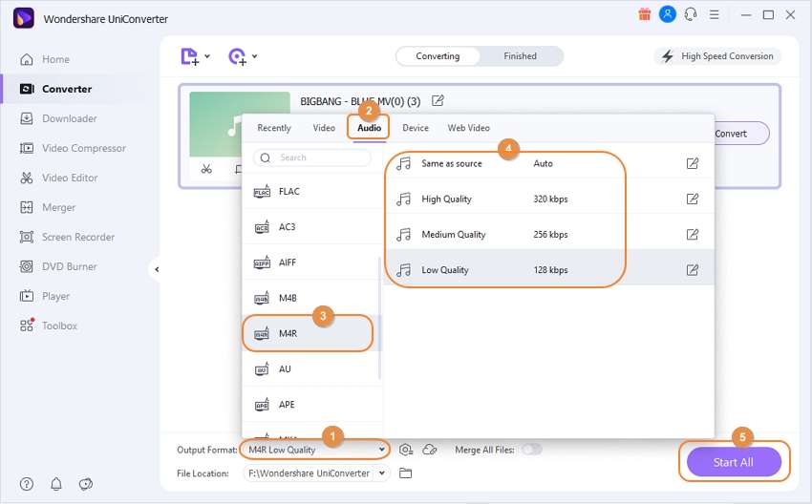
Task: Open the user account profile icon
Action: (668, 14)
